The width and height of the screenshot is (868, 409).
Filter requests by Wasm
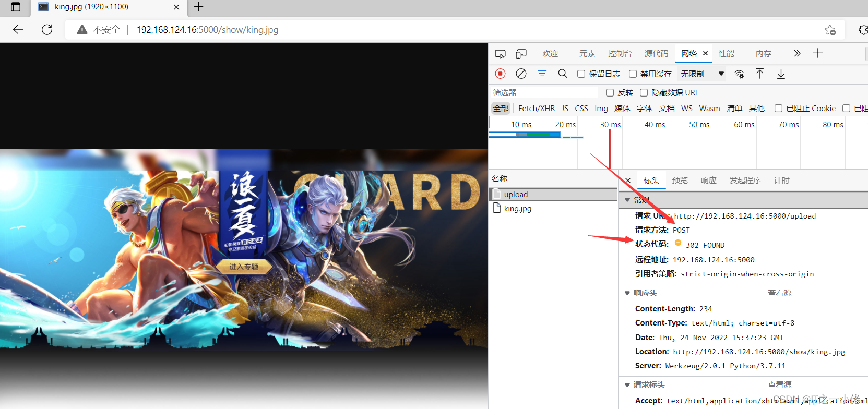(x=709, y=109)
